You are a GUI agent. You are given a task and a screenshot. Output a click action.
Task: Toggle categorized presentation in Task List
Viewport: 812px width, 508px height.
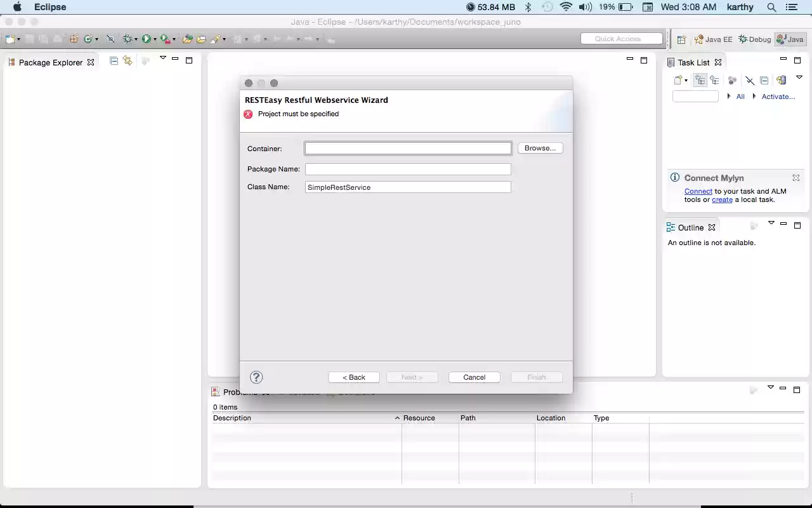[x=700, y=80]
